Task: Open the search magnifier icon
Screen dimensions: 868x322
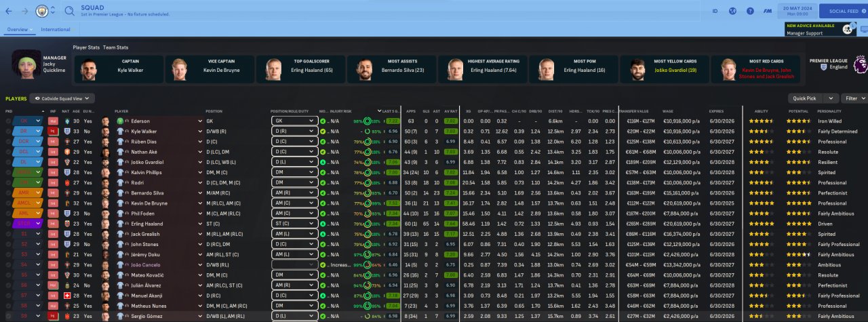Action: [x=70, y=11]
